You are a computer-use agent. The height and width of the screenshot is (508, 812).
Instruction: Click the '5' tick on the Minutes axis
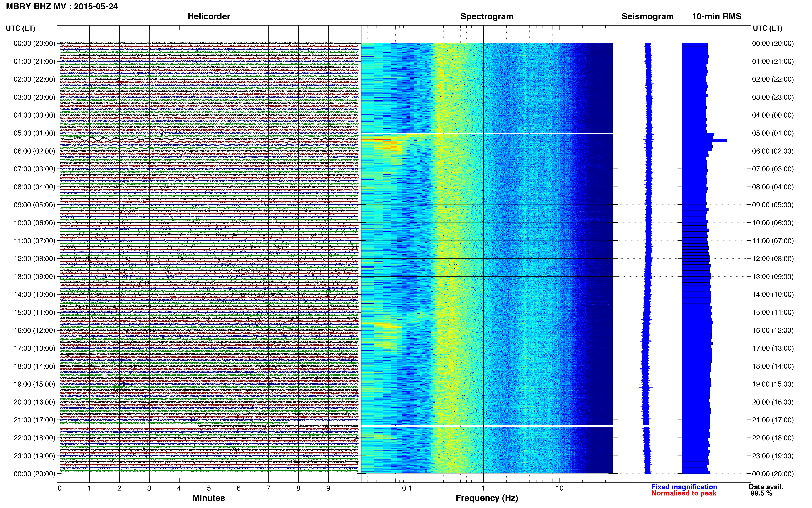coord(209,488)
